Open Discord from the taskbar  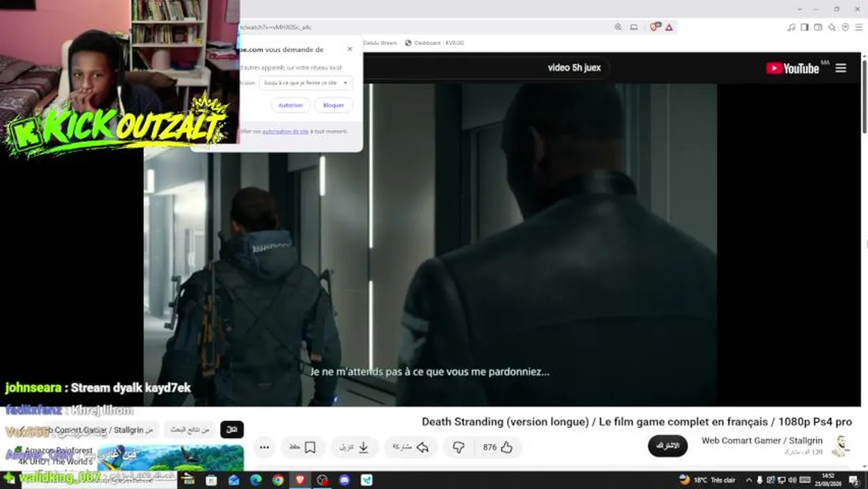coord(344,480)
